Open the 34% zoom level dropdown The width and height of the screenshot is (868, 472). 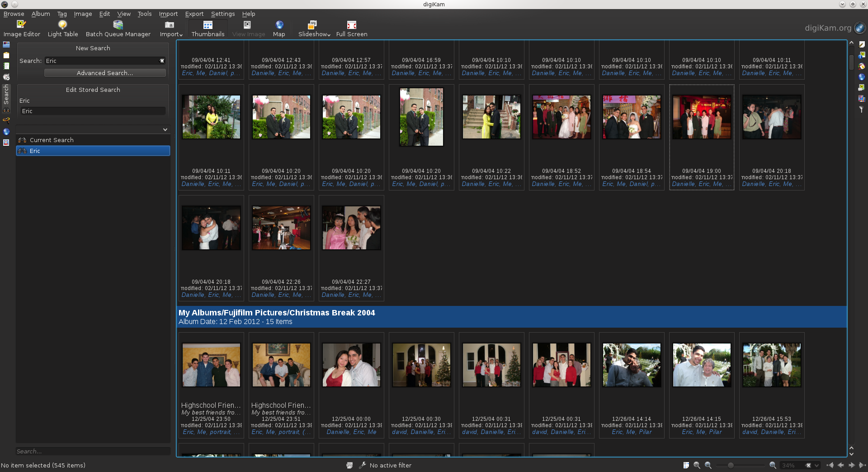[816, 465]
